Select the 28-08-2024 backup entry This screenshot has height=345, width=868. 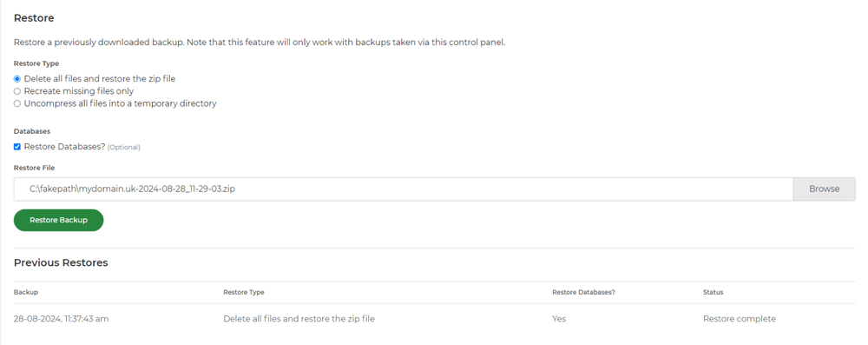[61, 319]
